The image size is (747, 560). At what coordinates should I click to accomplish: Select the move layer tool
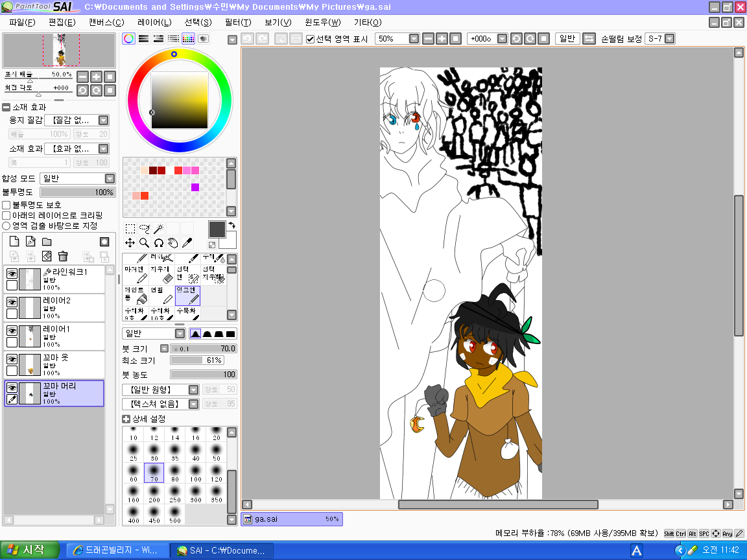pyautogui.click(x=130, y=243)
